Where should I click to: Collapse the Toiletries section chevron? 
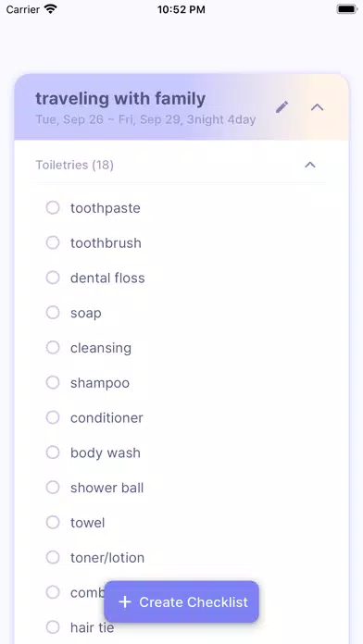(x=310, y=165)
